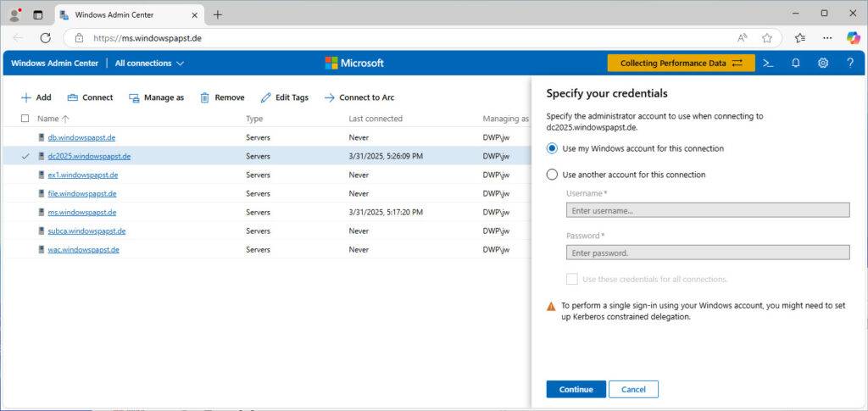Remove the selected connection

[222, 97]
